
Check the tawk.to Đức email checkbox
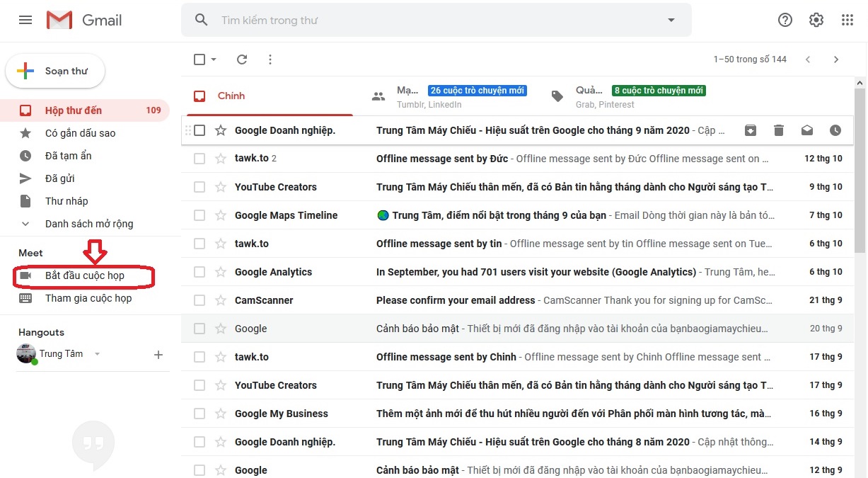[x=199, y=159]
